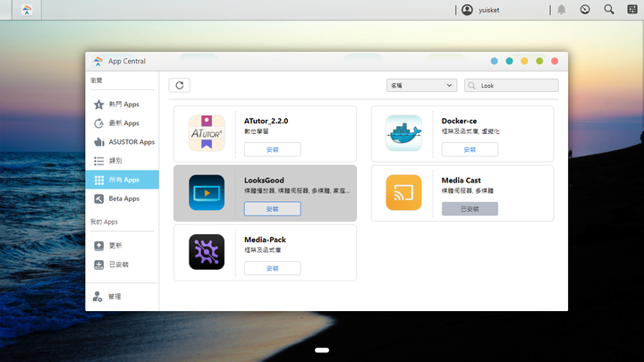Click the teal window control dot
The width and height of the screenshot is (644, 362).
[x=509, y=61]
